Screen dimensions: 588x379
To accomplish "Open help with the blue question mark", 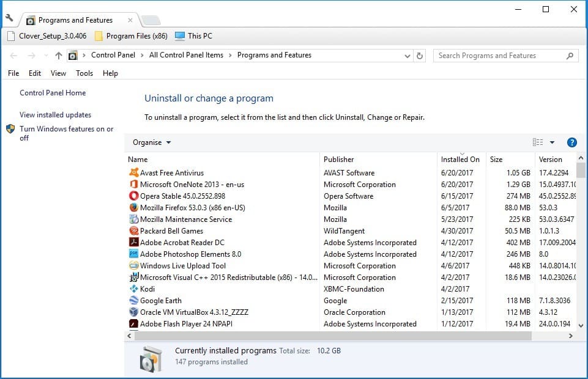I will point(571,142).
